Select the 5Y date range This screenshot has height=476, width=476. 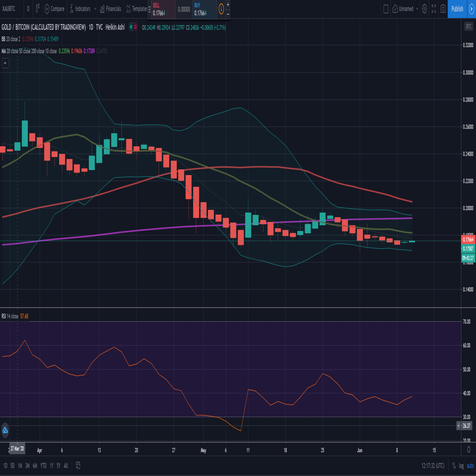point(58,465)
